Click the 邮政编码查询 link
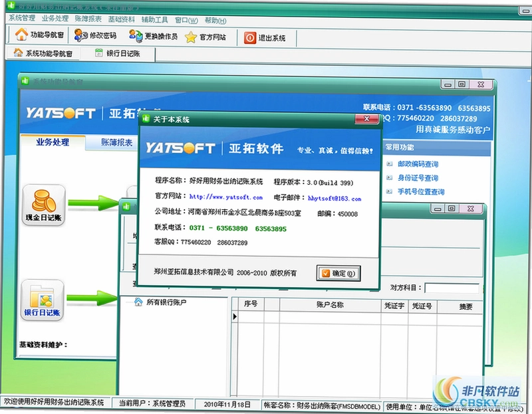The image size is (532, 414). pyautogui.click(x=418, y=164)
